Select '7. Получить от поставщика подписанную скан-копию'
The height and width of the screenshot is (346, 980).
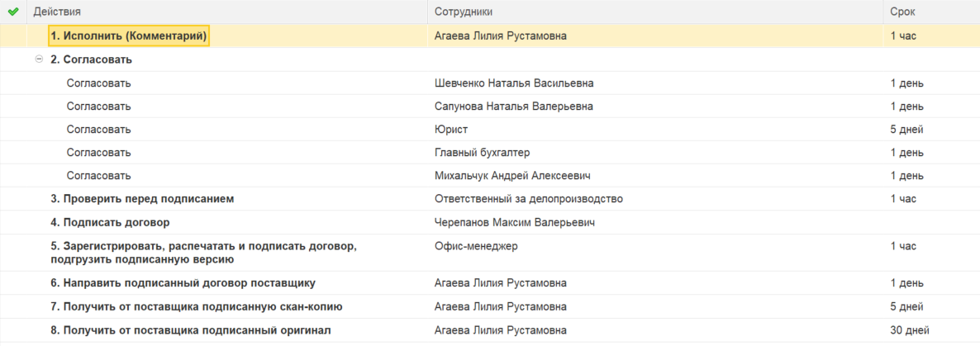[197, 306]
